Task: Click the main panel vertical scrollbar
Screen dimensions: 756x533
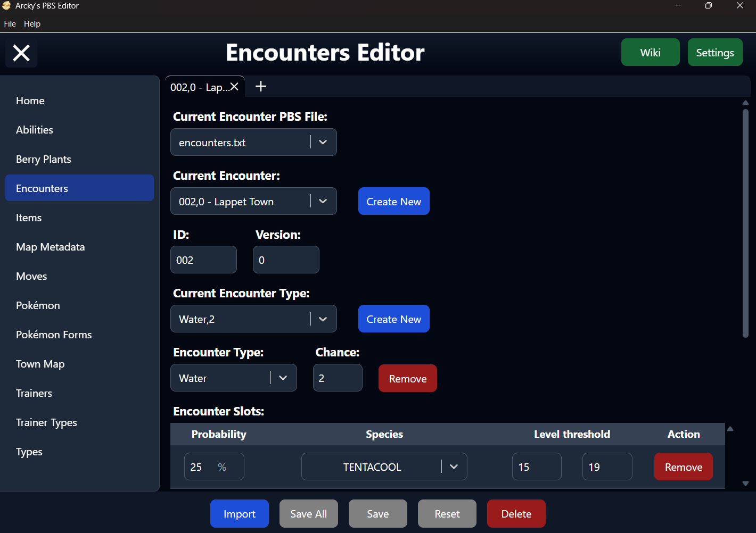Action: click(745, 222)
